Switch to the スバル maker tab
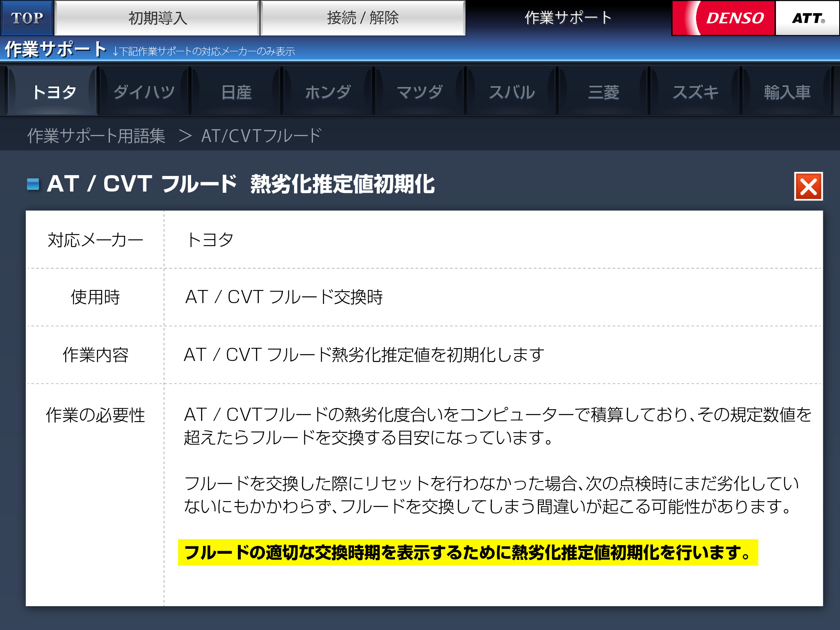 point(512,92)
